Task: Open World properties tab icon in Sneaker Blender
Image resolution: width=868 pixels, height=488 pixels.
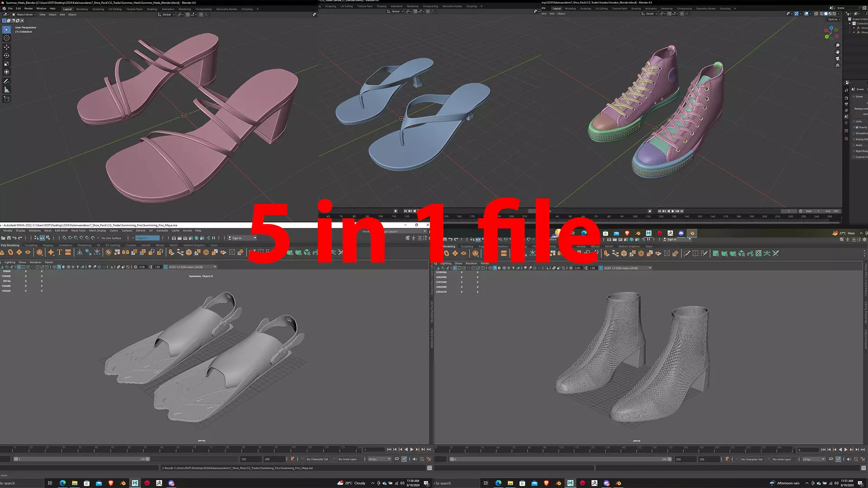Action: [x=846, y=123]
